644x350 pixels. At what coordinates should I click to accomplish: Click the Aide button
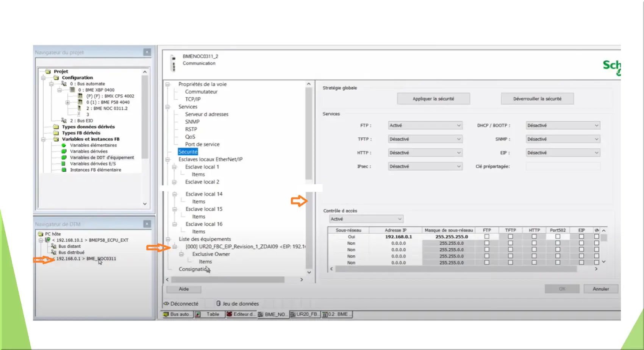point(184,289)
